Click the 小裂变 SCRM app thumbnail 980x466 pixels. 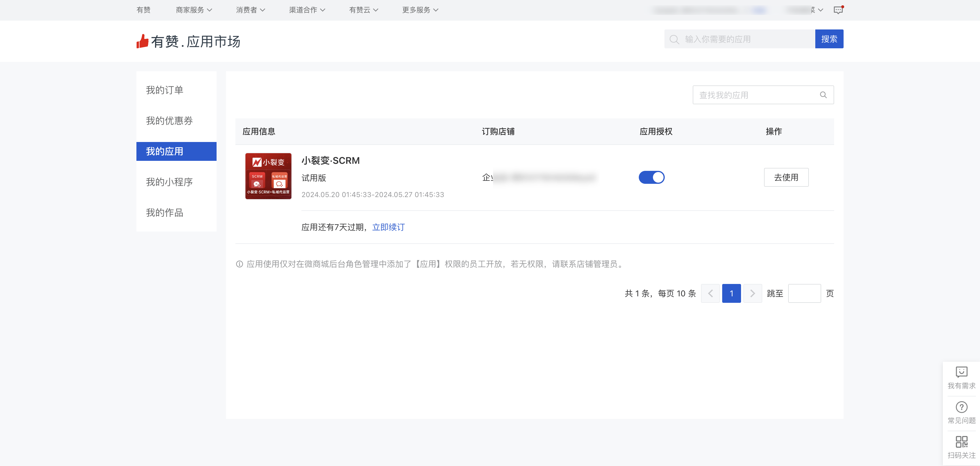[268, 176]
